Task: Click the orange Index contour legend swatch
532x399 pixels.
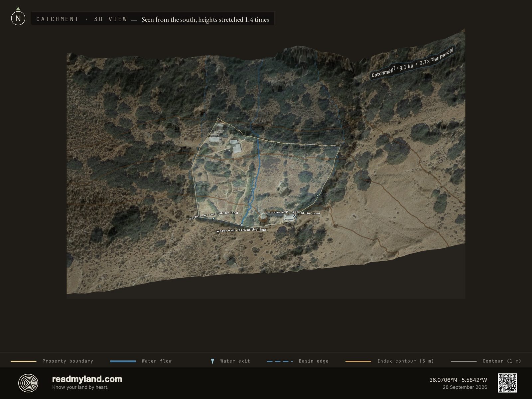Action: pos(358,361)
